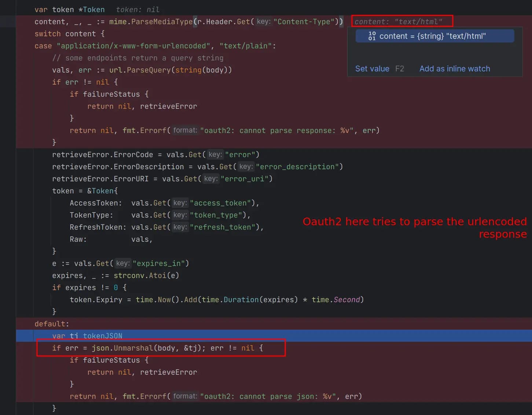Click comment '// some endpoints return a query string'

tap(138, 58)
